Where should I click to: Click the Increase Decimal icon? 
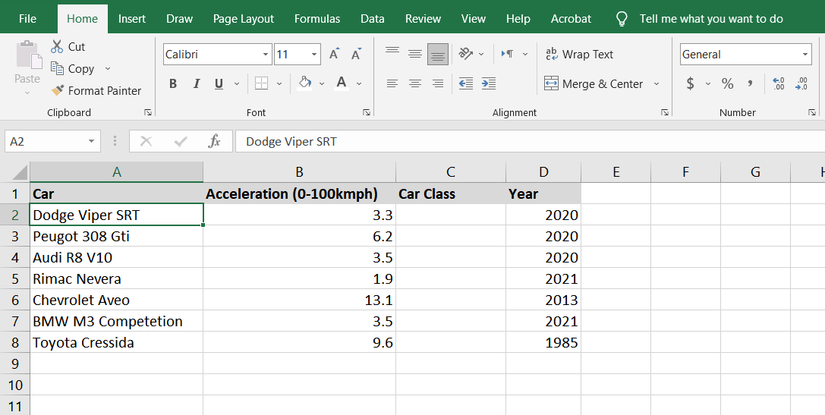click(x=779, y=84)
